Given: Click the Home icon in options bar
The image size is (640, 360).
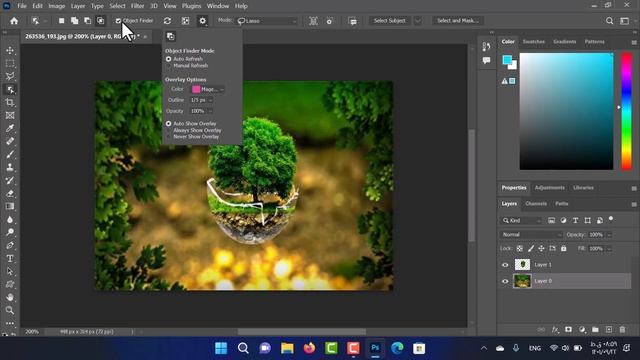Looking at the screenshot, I should [14, 21].
